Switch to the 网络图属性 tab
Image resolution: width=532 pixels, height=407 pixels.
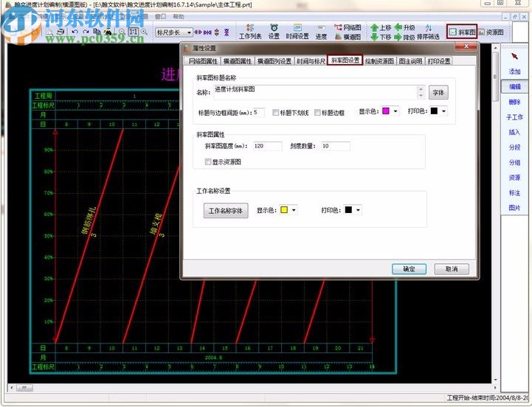(x=204, y=60)
